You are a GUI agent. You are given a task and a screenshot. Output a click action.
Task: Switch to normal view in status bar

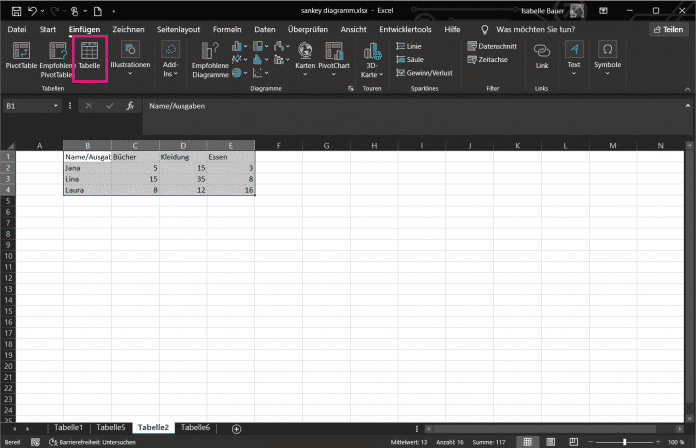point(527,441)
